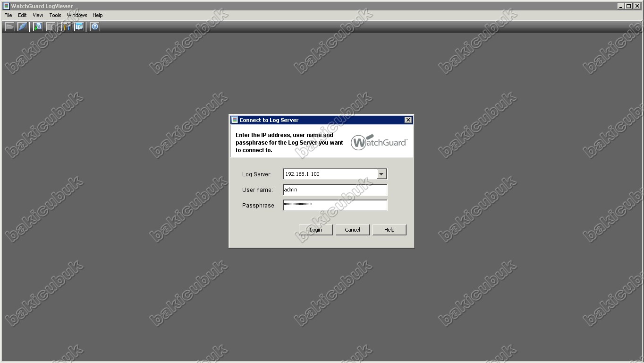644x363 pixels.
Task: Open the Tools menu
Action: pos(55,15)
